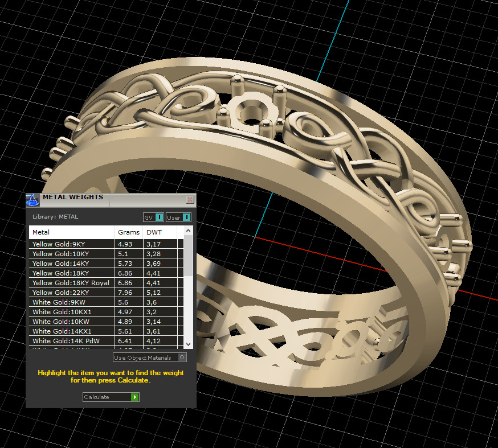Select the Yellow Gold:9KY row

coord(106,244)
